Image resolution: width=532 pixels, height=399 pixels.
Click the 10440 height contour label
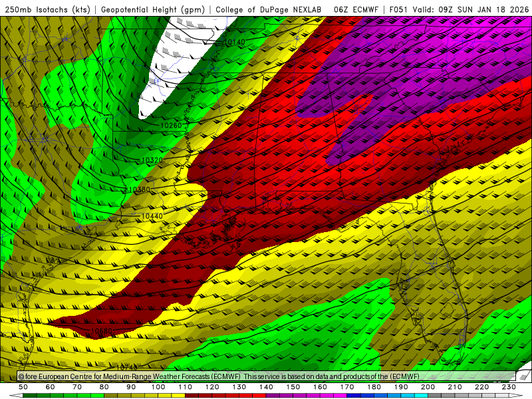click(152, 216)
